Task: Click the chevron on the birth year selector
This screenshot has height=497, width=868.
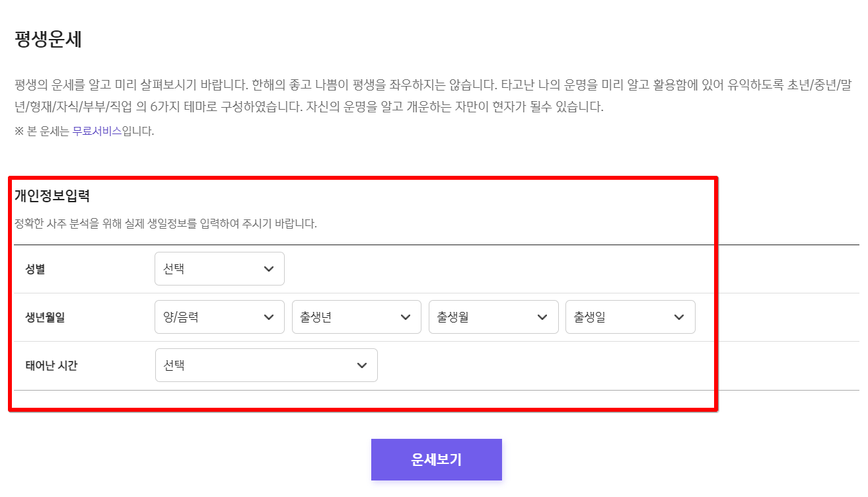Action: pyautogui.click(x=406, y=317)
